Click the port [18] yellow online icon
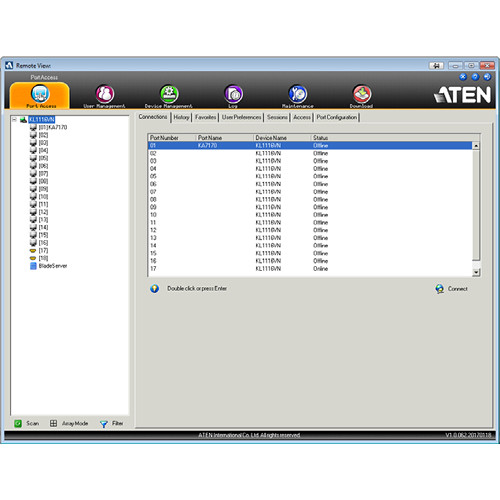Viewport: 500px width, 500px height. 33,258
